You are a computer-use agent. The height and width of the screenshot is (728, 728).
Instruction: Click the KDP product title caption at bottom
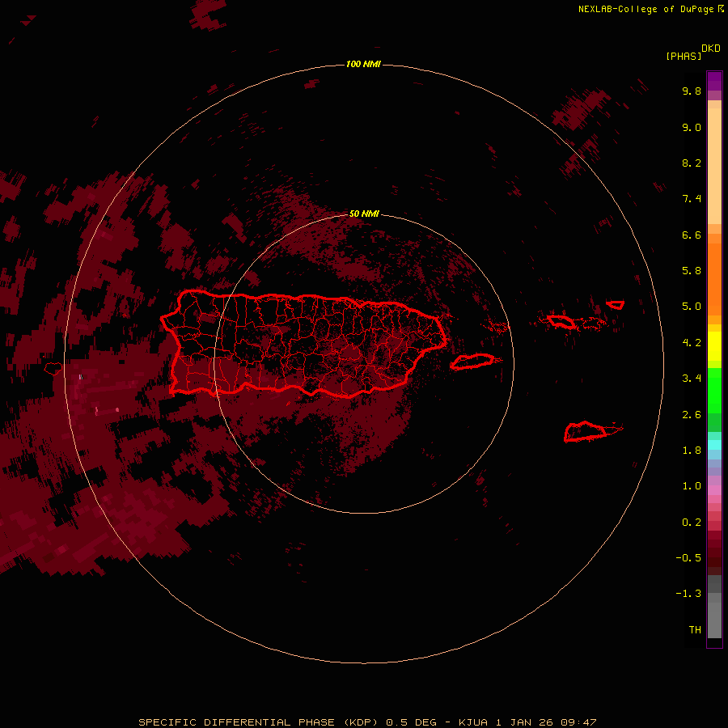(x=367, y=722)
